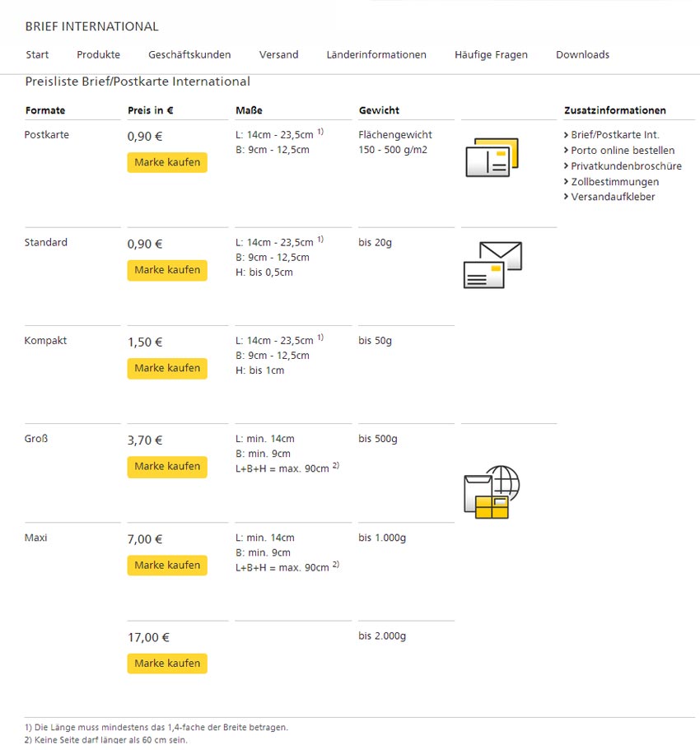
Task: Open the Versand menu item
Action: 279,54
